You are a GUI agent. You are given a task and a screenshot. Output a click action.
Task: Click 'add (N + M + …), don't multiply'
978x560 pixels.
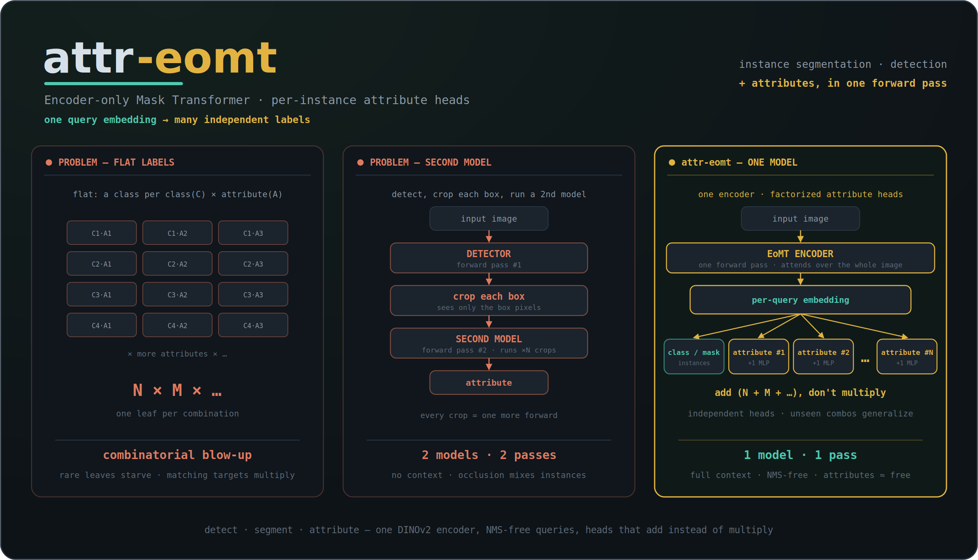coord(801,393)
